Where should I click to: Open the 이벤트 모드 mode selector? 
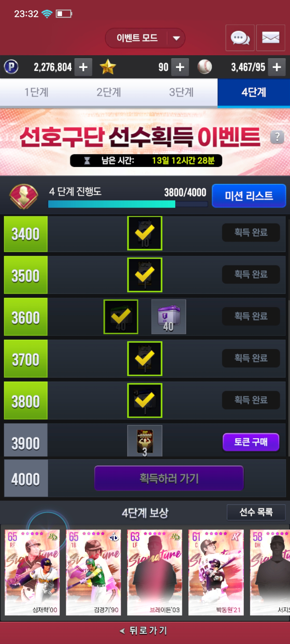click(145, 38)
